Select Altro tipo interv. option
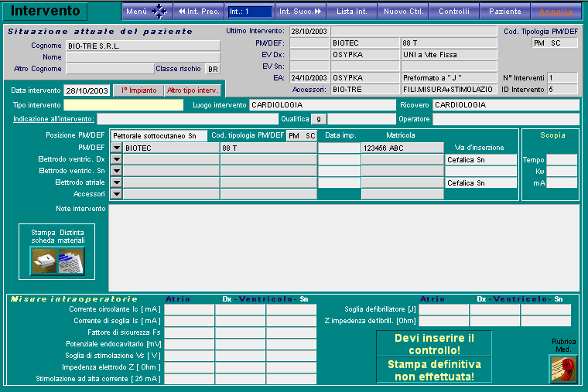The height and width of the screenshot is (392, 588). 193,90
